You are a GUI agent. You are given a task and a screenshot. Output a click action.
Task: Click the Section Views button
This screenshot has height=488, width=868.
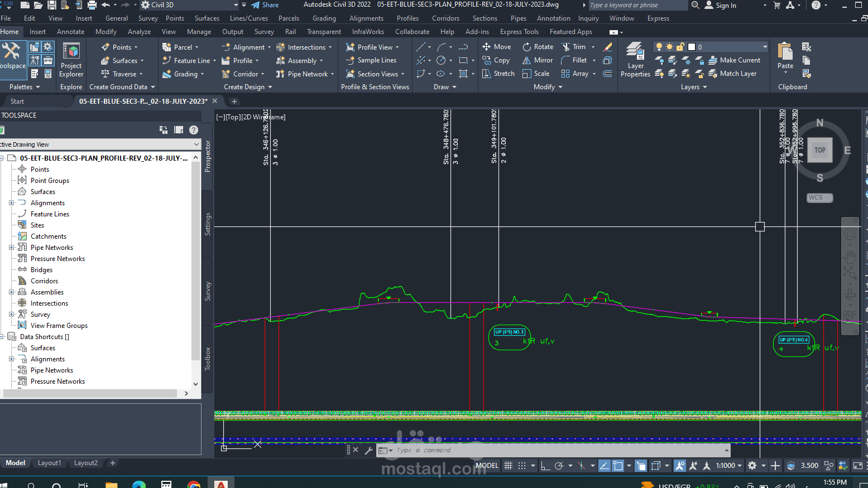(375, 74)
